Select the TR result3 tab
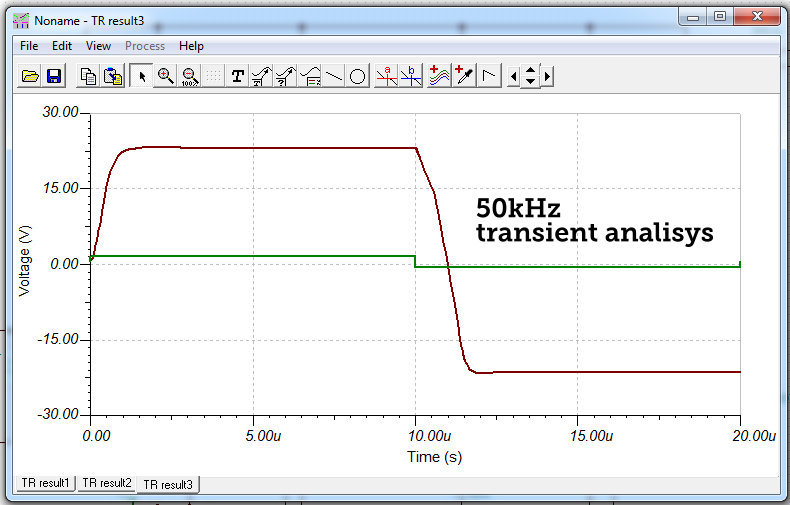This screenshot has height=505, width=790. [168, 484]
